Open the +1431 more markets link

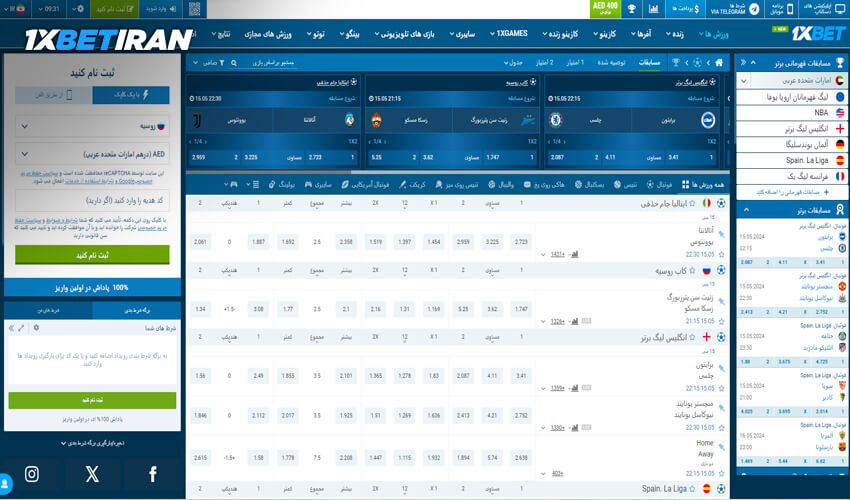coord(558,254)
